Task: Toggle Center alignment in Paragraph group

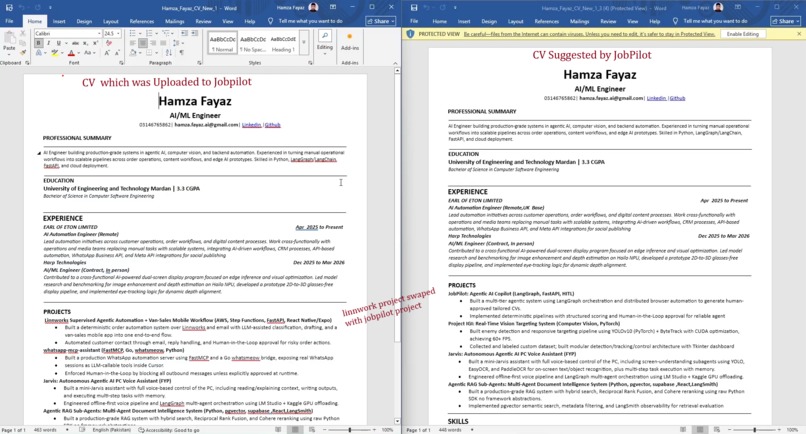Action: click(x=143, y=43)
